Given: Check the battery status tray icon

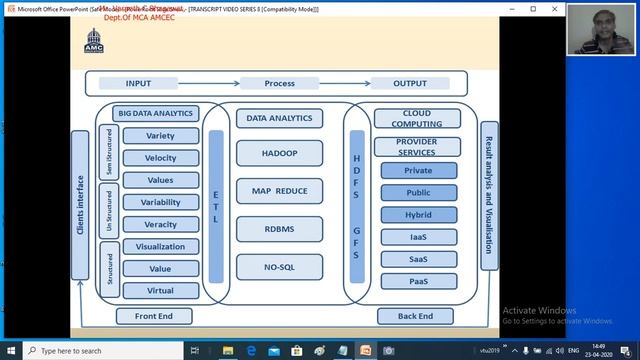Looking at the screenshot, I should click(x=537, y=351).
